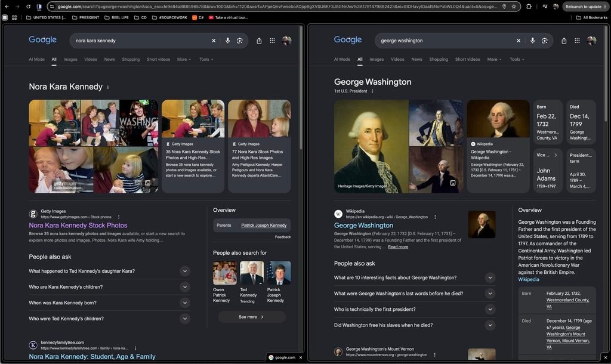Open Google apps grid in the George Washington pane

pos(577,41)
